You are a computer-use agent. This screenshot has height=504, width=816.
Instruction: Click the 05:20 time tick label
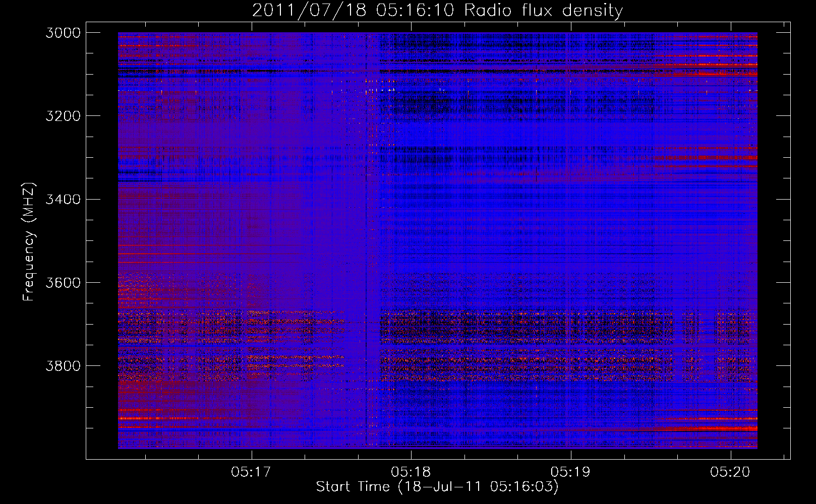pyautogui.click(x=731, y=472)
